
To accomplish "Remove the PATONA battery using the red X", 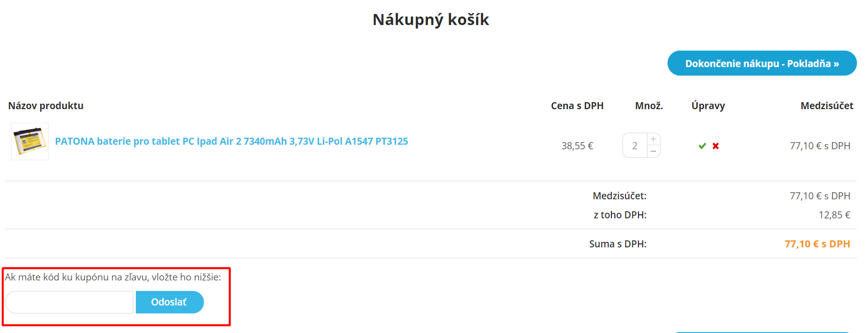I will (x=716, y=146).
